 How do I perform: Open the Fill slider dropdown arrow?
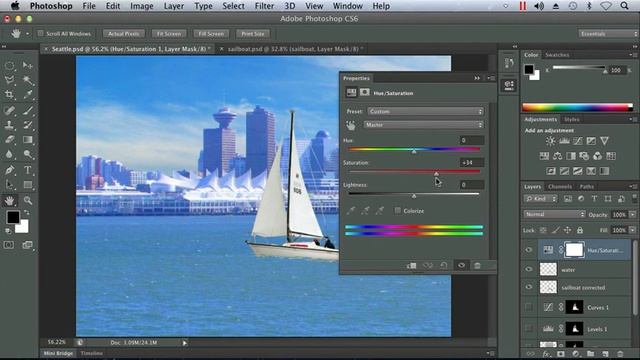pos(633,230)
